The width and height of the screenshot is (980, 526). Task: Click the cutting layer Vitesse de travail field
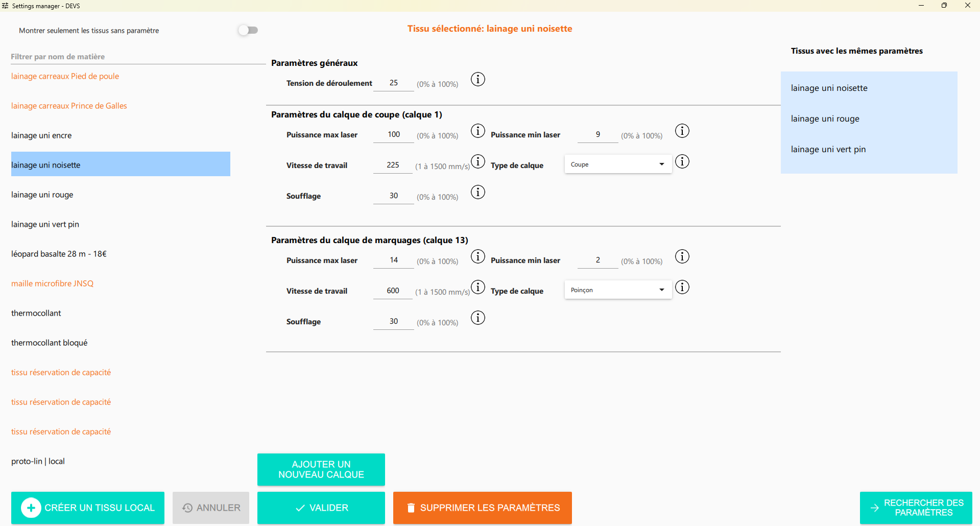click(393, 165)
